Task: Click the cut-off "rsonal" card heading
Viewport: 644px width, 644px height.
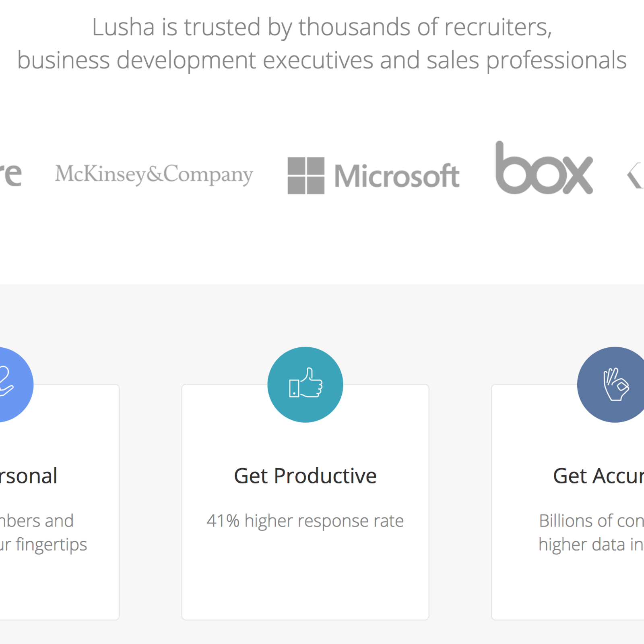Action: pyautogui.click(x=29, y=476)
